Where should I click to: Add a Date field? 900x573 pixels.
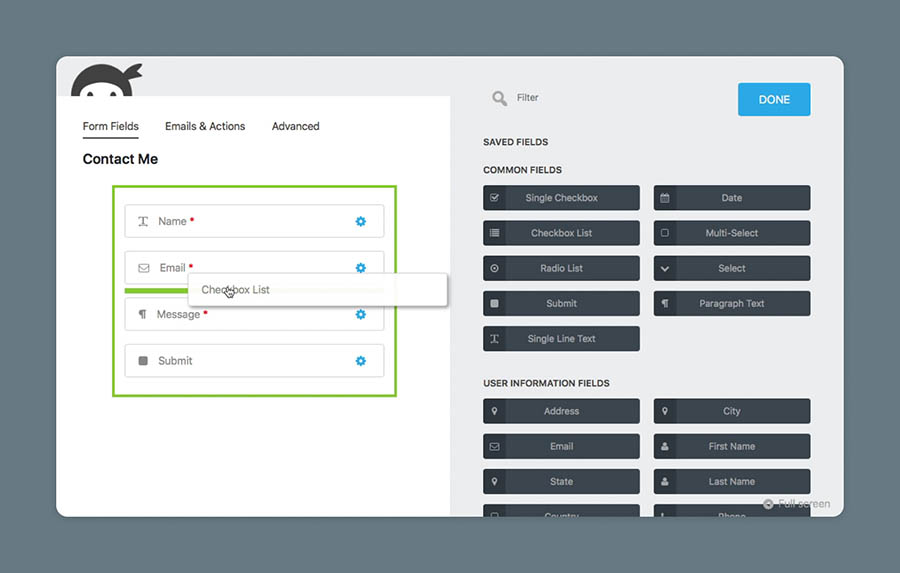tap(731, 198)
